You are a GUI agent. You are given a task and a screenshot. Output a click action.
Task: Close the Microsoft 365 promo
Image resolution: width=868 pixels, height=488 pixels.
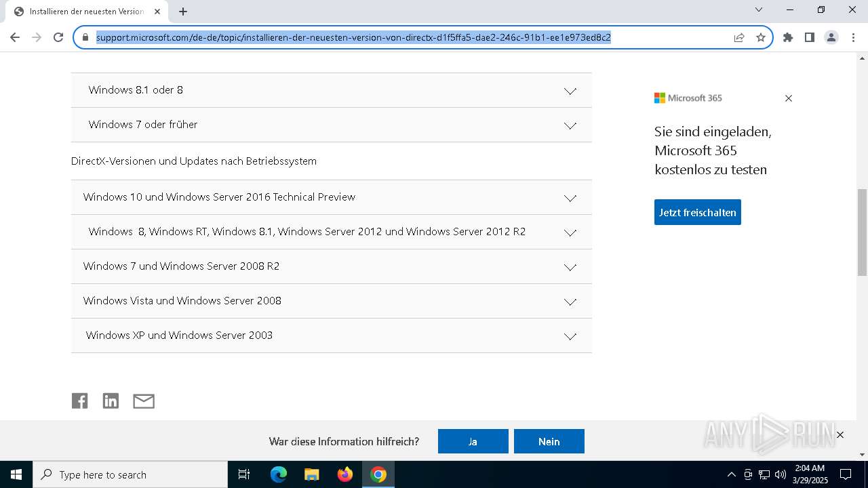[789, 98]
